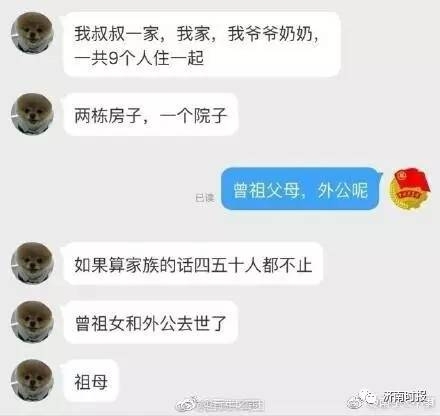Image resolution: width=440 pixels, height=416 pixels.
Task: Open the red flag Youth League emblem avatar
Action: 410,189
